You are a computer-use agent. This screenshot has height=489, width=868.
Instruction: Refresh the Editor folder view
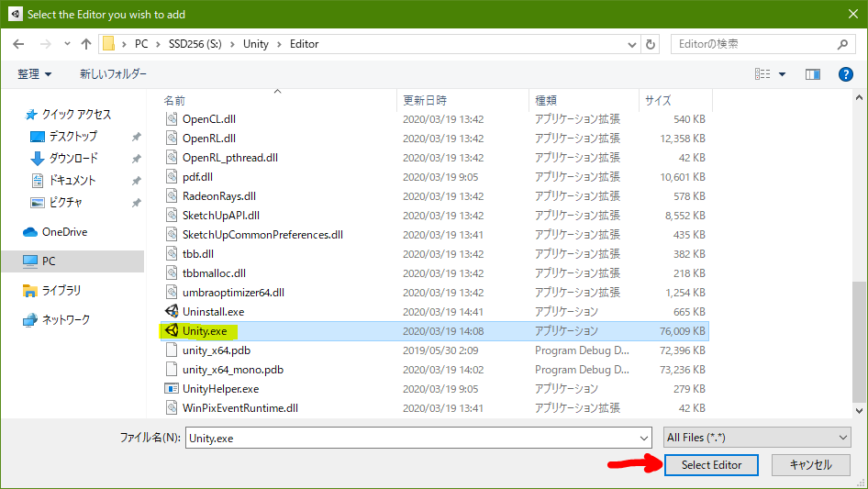tap(651, 44)
